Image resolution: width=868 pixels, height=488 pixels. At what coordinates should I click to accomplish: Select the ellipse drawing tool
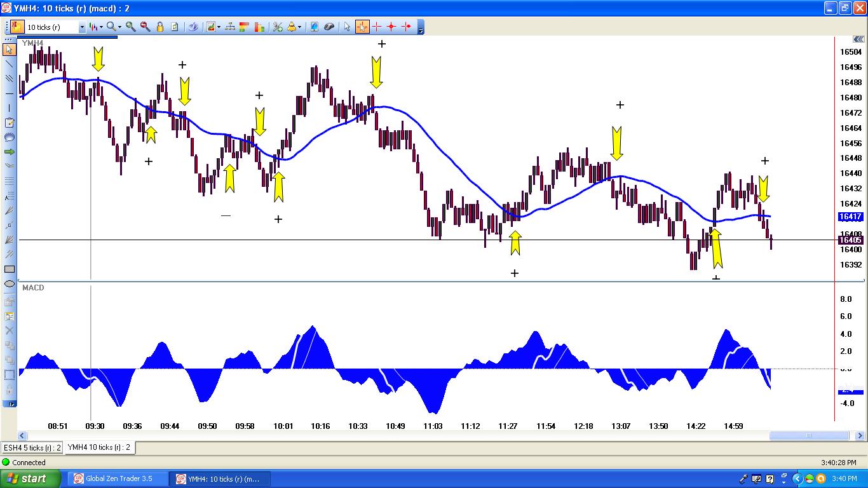coord(10,284)
